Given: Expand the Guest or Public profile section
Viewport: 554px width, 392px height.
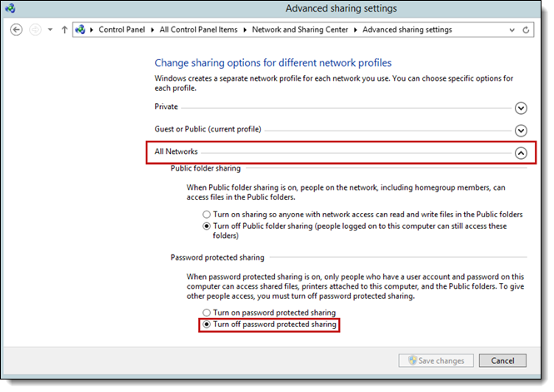Looking at the screenshot, I should pyautogui.click(x=521, y=131).
